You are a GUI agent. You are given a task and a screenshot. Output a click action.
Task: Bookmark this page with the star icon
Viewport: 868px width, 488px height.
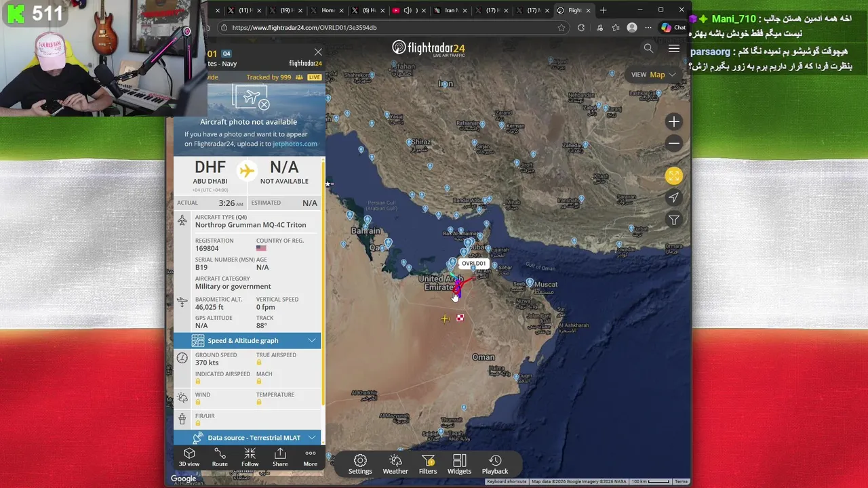click(x=561, y=28)
